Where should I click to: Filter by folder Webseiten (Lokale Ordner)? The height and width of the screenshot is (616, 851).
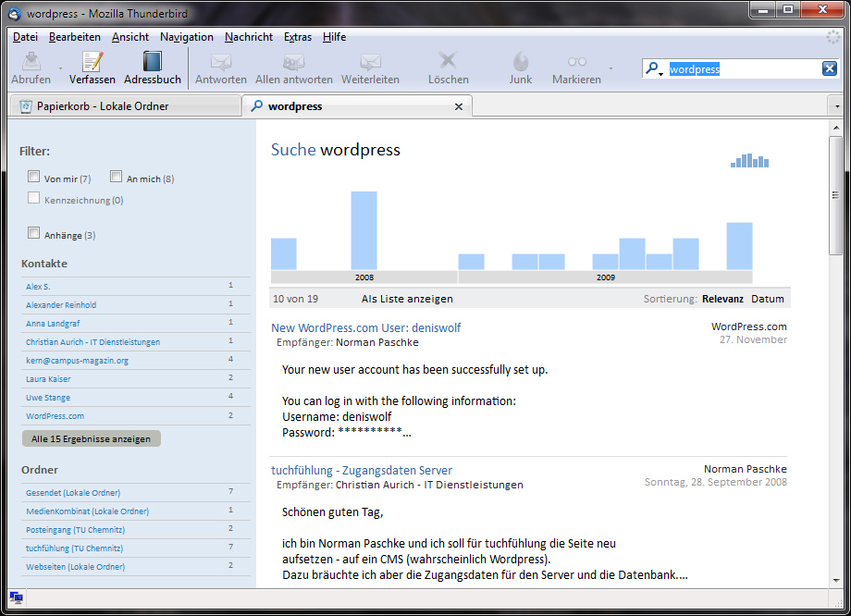[76, 567]
